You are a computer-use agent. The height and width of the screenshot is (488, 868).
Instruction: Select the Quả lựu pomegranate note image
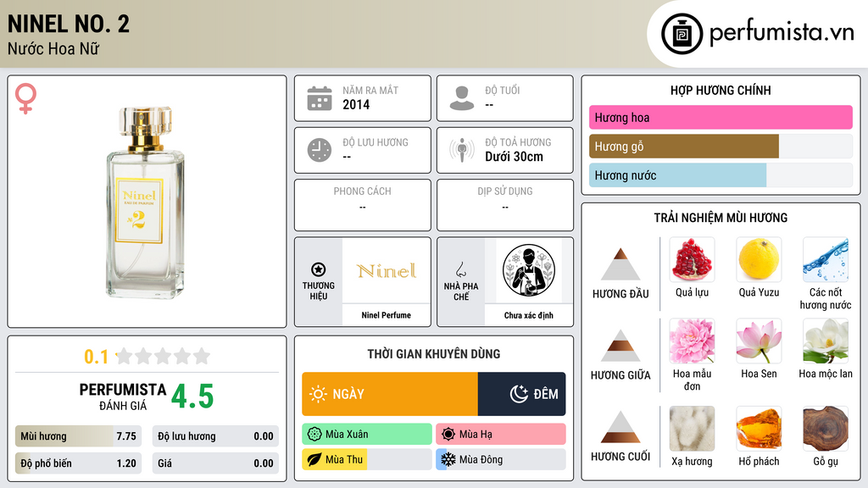tap(692, 259)
